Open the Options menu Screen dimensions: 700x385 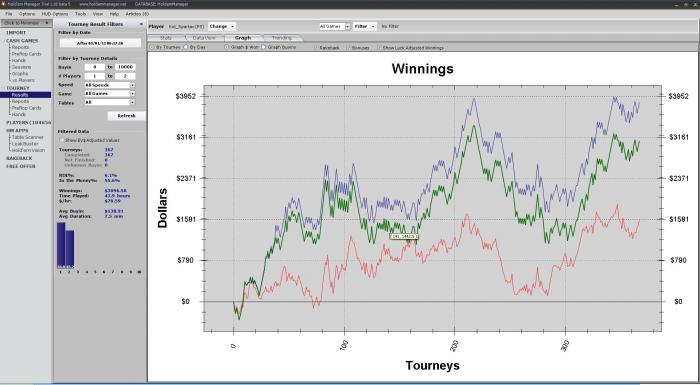[27, 14]
